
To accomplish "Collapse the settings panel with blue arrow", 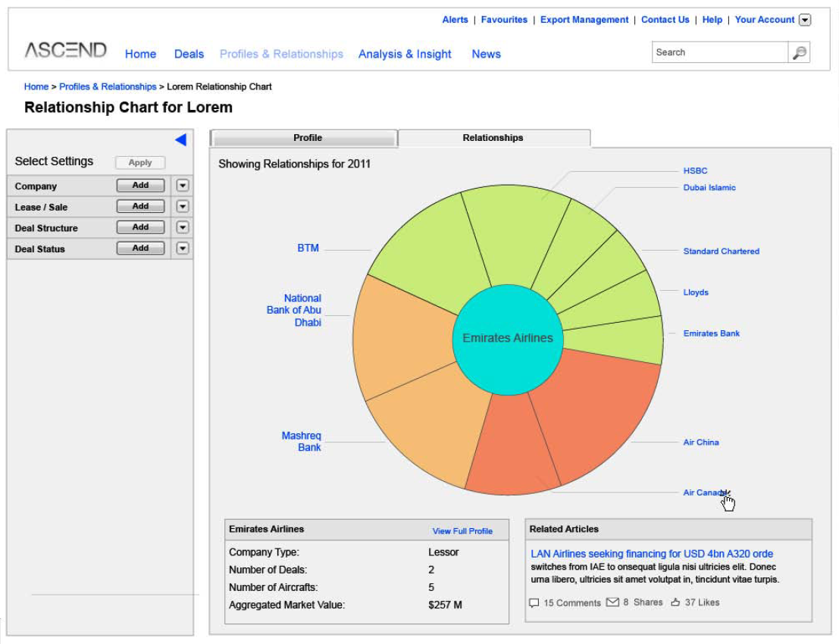I will (181, 139).
